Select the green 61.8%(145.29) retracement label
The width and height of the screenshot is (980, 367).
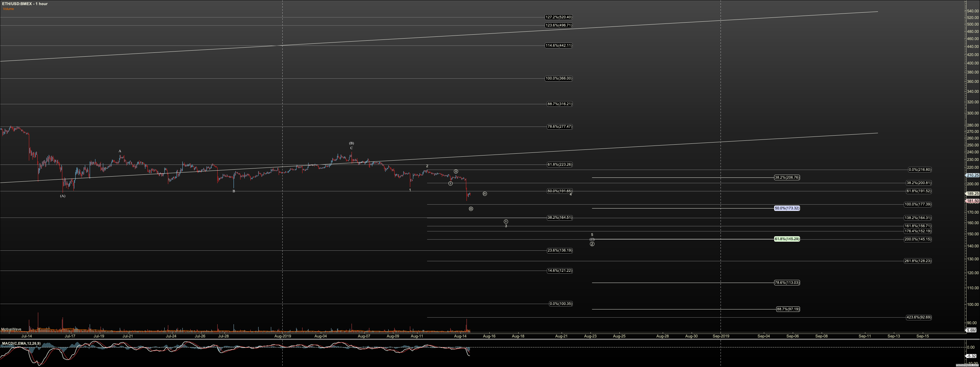(787, 239)
